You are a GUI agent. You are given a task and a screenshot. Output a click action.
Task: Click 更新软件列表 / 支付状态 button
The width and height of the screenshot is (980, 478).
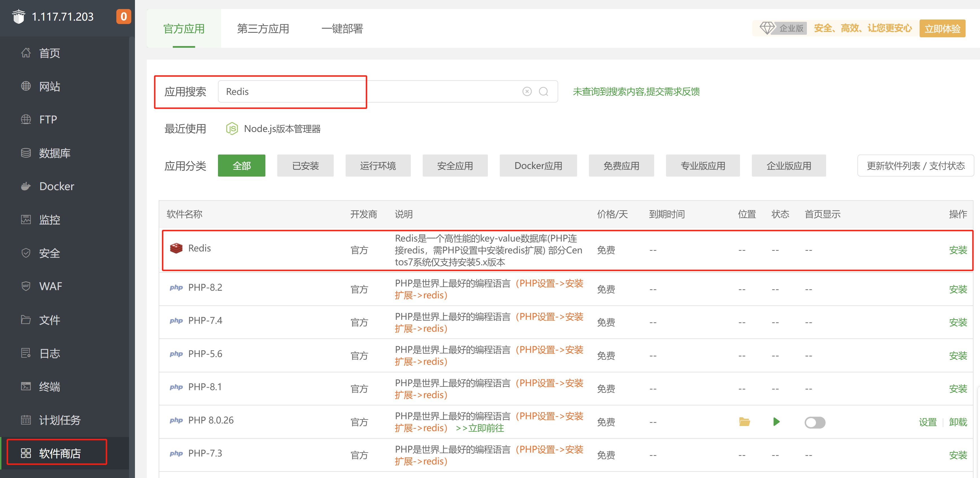pyautogui.click(x=915, y=166)
